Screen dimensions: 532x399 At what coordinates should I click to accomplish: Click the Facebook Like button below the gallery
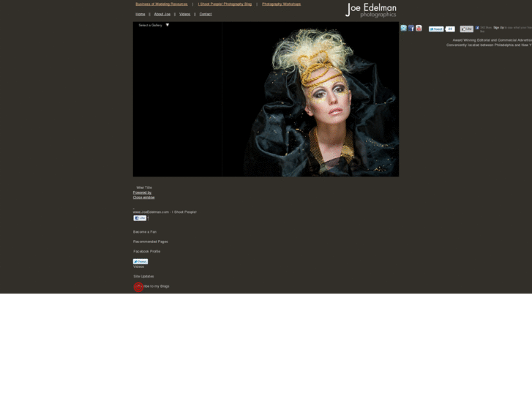(x=140, y=218)
